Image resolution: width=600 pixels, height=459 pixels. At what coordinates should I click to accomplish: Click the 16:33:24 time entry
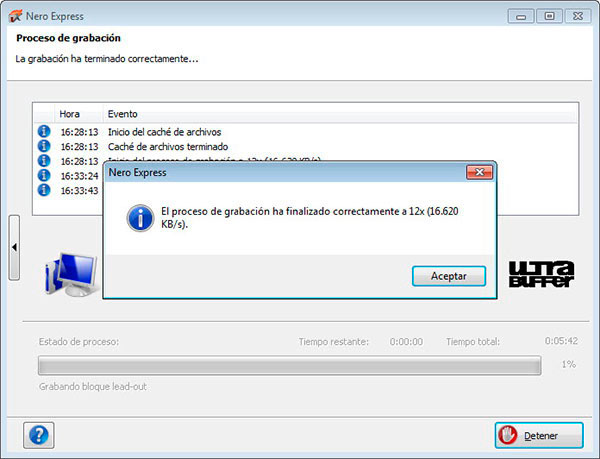[80, 176]
